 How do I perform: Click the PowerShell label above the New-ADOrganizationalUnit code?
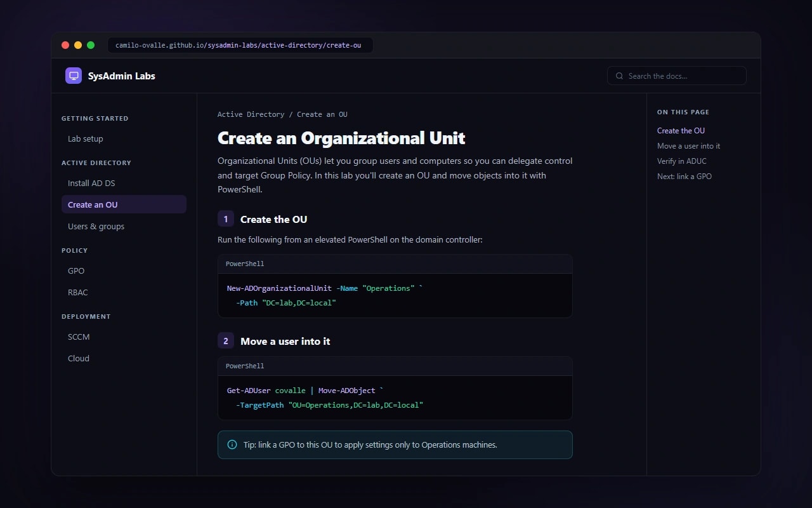(245, 264)
